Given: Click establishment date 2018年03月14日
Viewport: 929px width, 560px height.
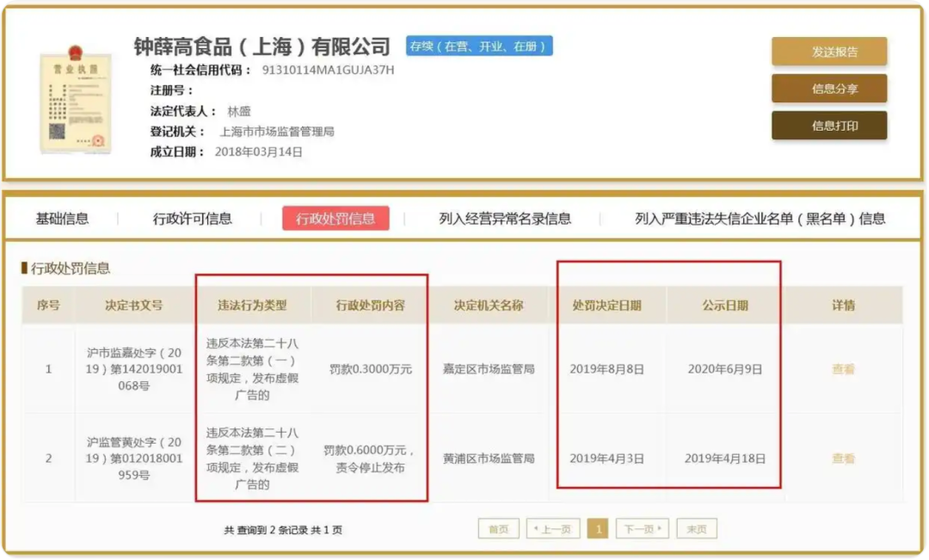Looking at the screenshot, I should tap(258, 151).
